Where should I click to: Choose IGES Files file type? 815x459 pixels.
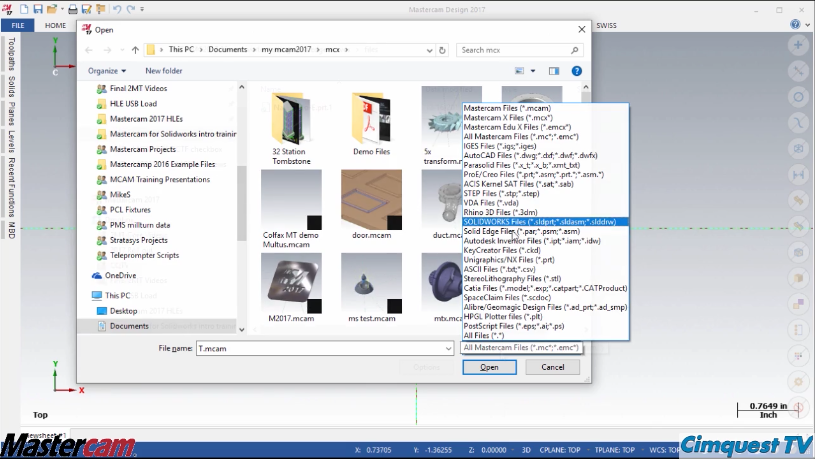point(545,146)
